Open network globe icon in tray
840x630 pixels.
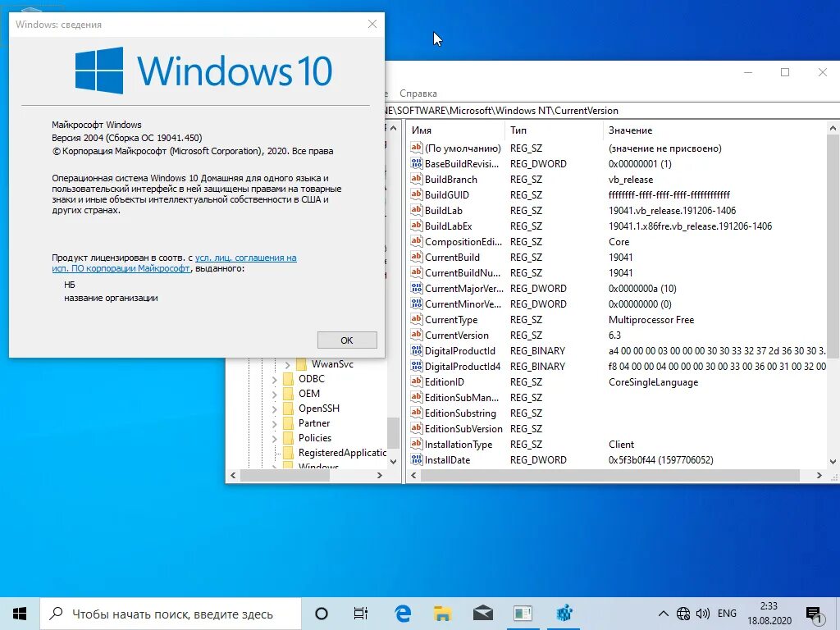pyautogui.click(x=683, y=614)
